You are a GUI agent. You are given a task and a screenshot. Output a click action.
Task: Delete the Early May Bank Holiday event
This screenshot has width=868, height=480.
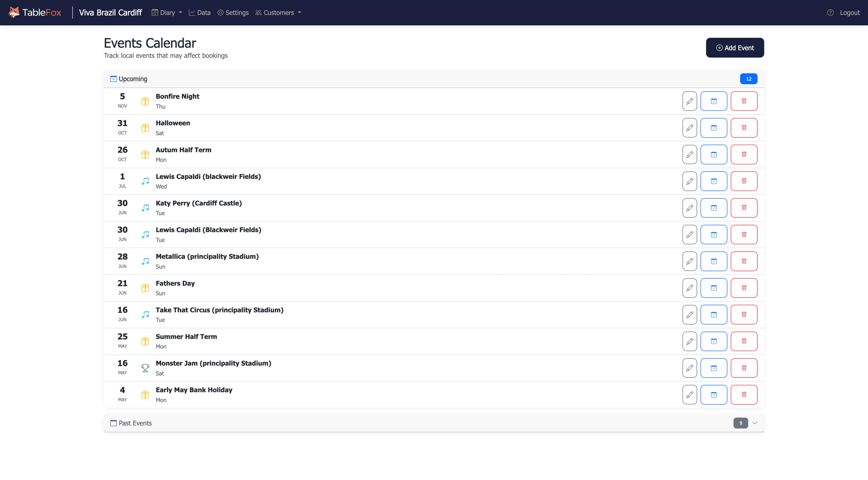[744, 394]
